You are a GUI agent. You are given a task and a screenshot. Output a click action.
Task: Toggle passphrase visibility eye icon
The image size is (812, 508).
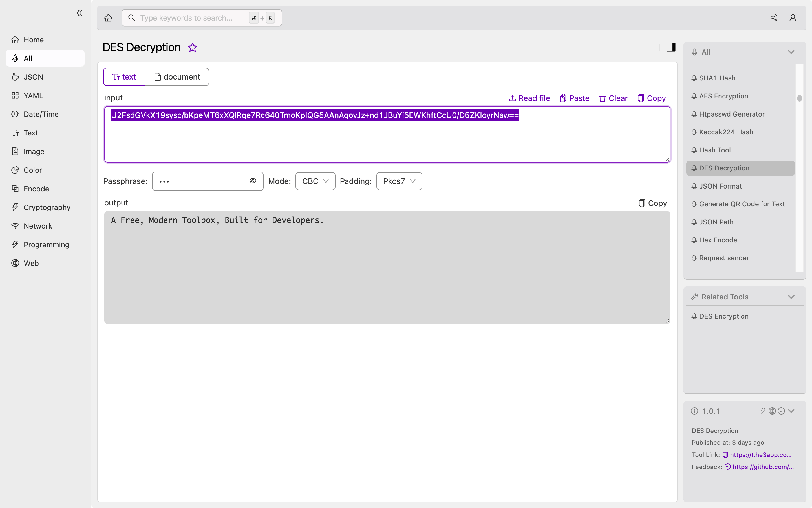click(x=253, y=181)
